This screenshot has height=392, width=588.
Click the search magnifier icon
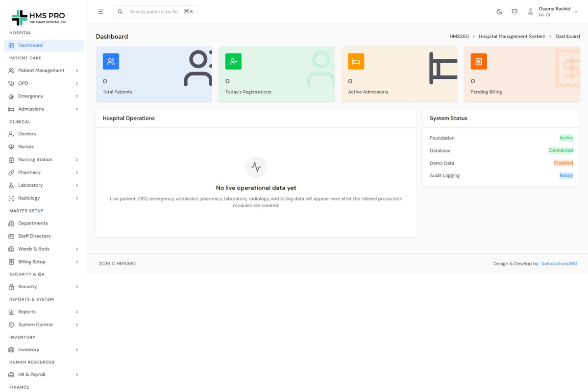tap(121, 12)
